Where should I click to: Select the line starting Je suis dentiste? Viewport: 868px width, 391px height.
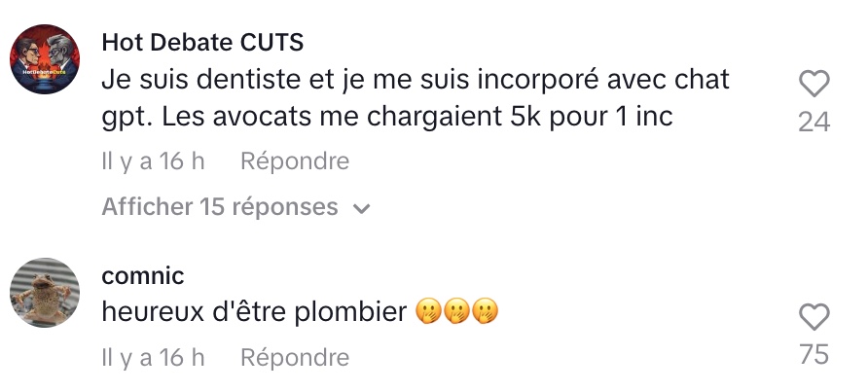[416, 81]
